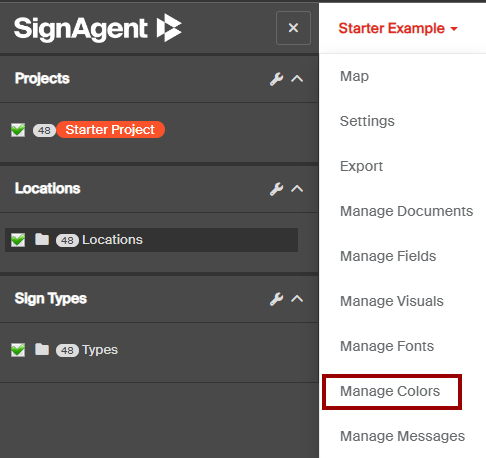Toggle the Types folder checkbox

coord(18,350)
